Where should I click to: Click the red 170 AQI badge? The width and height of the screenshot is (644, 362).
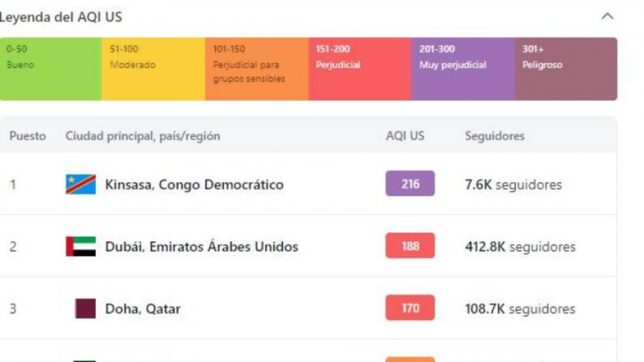pos(410,308)
